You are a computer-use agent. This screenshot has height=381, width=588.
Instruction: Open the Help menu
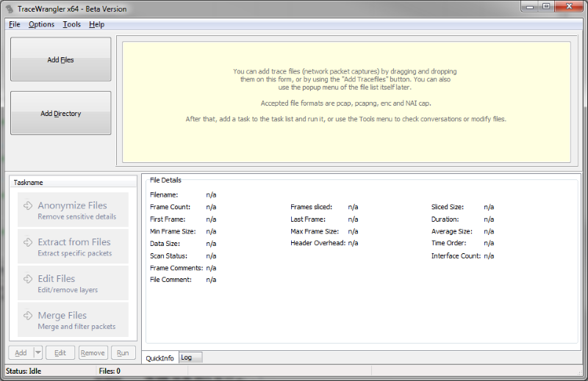(x=97, y=24)
